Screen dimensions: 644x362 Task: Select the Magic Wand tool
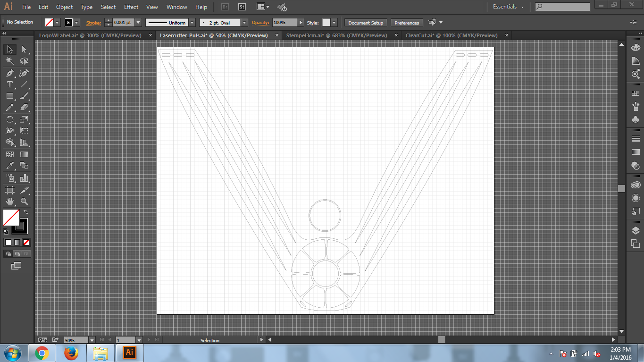9,61
